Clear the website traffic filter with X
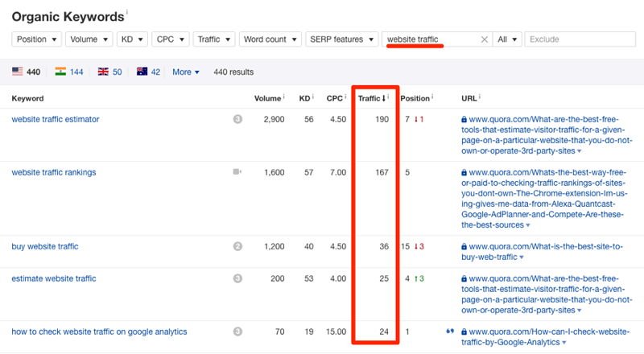The height and width of the screenshot is (354, 644). [485, 39]
